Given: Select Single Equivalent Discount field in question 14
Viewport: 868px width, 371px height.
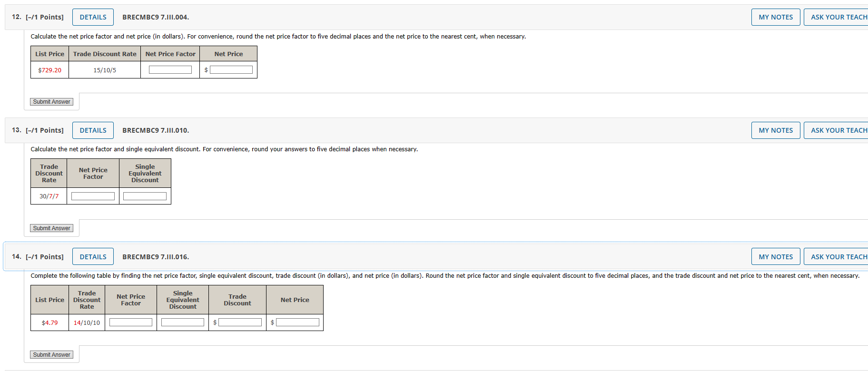Looking at the screenshot, I should [x=182, y=322].
